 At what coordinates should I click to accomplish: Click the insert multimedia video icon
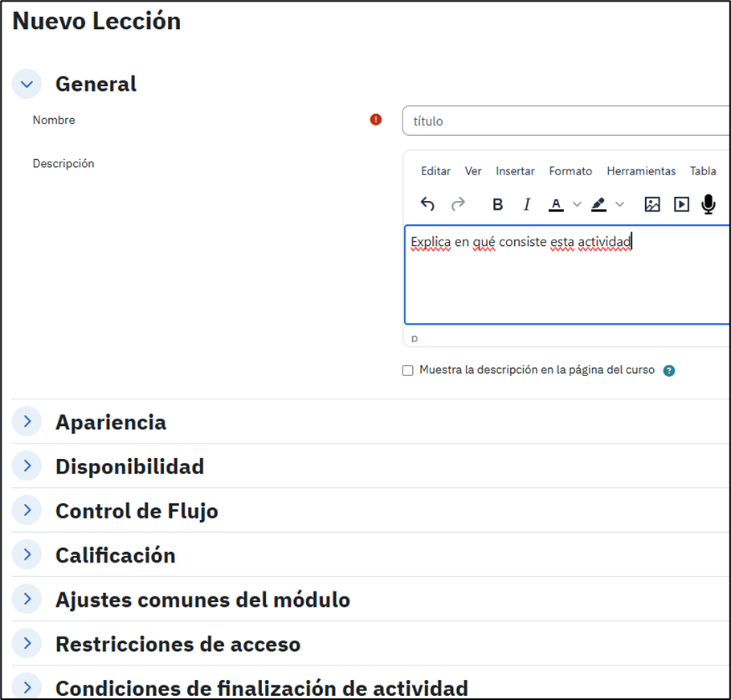click(681, 204)
